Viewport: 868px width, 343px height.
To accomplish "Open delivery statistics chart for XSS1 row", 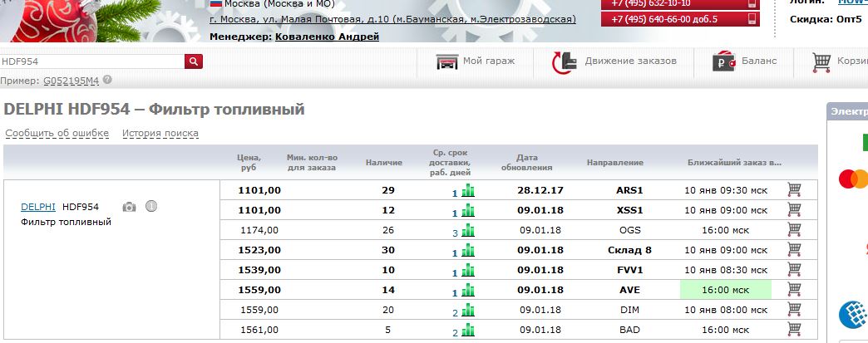I will (x=468, y=210).
